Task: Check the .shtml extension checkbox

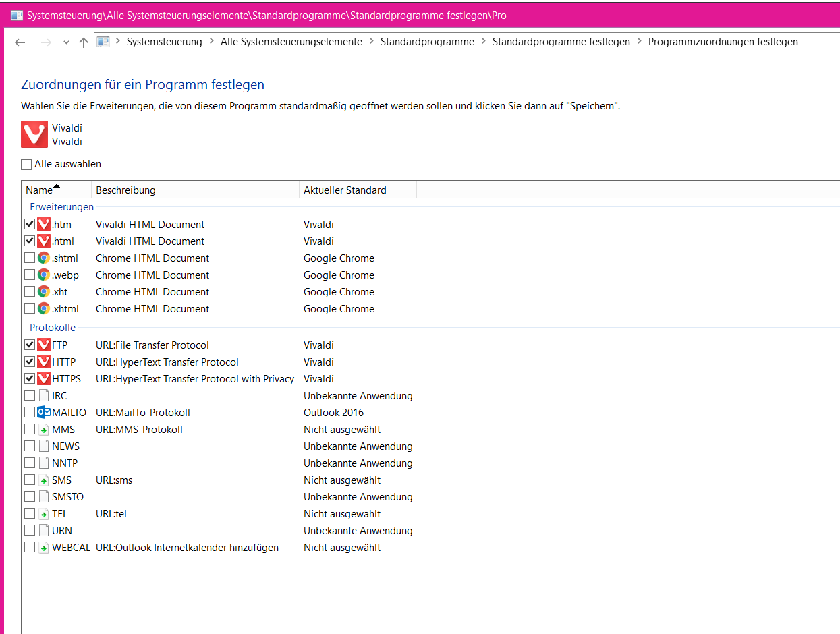Action: (29, 258)
